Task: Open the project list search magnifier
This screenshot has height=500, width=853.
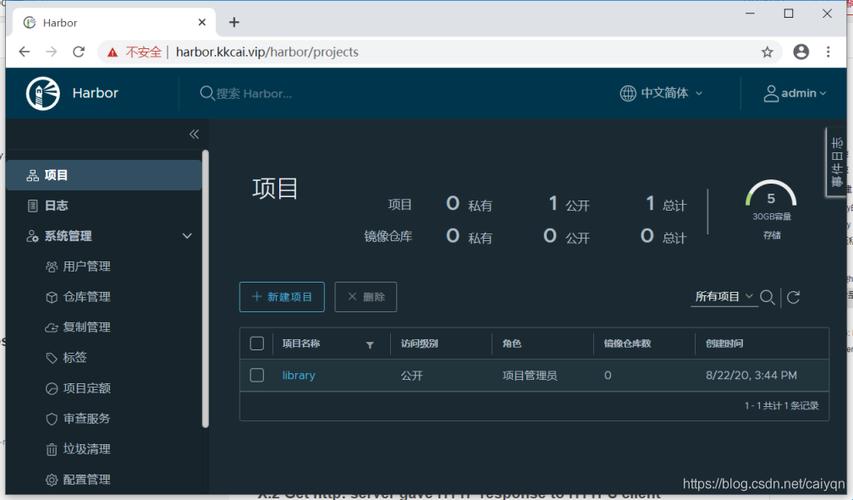Action: [767, 297]
